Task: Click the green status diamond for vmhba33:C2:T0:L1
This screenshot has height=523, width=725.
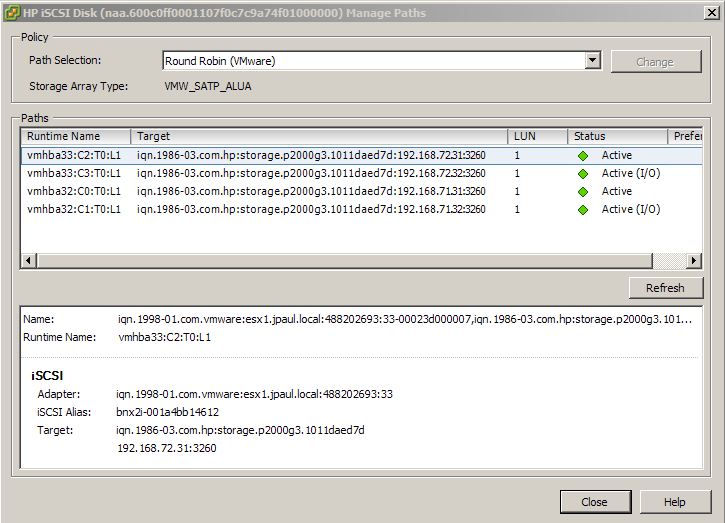Action: [x=583, y=156]
